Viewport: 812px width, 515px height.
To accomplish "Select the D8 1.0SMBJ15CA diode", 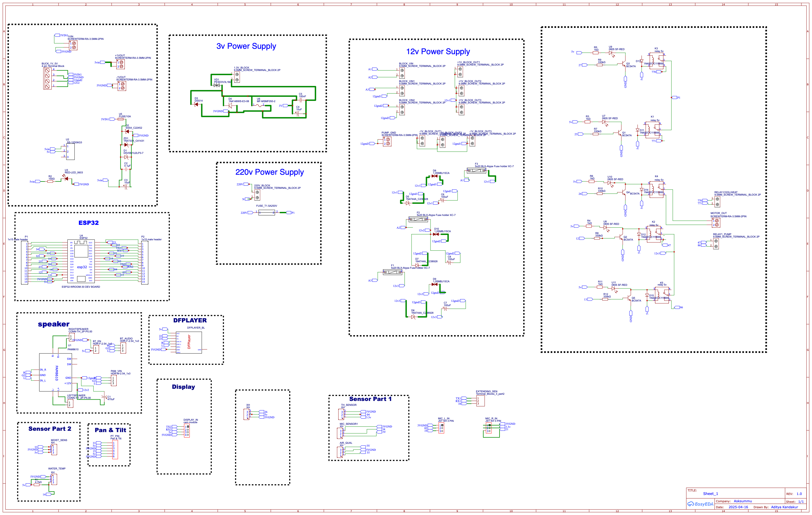I will point(434,176).
